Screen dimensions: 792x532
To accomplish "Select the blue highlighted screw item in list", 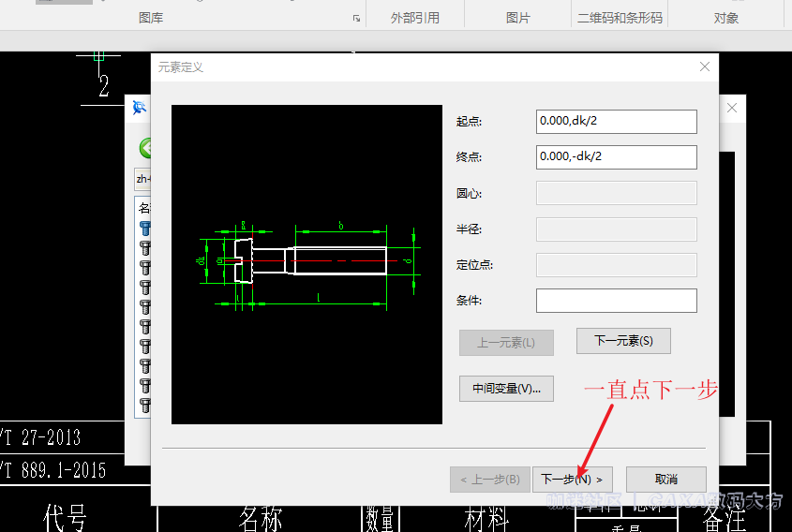I will coord(145,228).
